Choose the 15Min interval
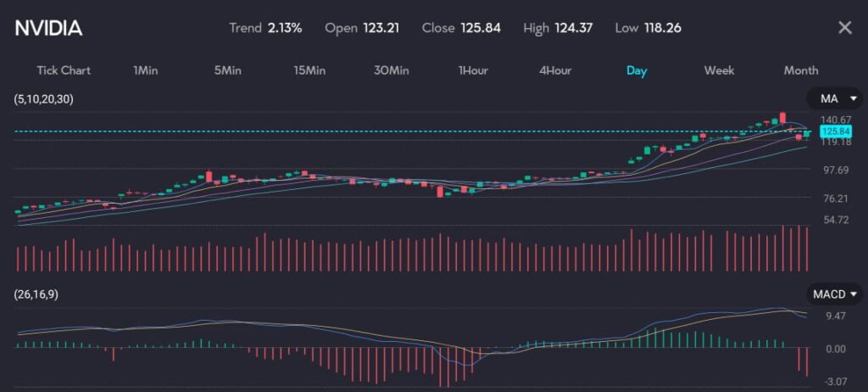This screenshot has height=392, width=868. 309,70
